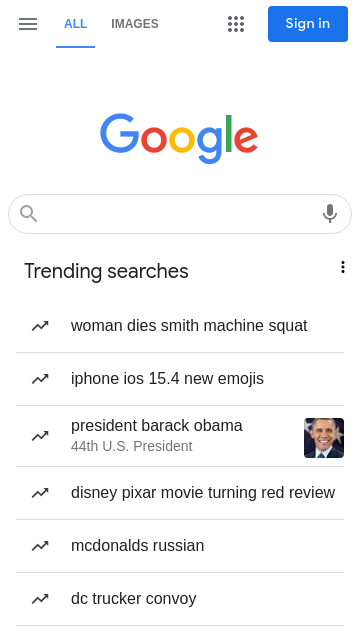Open the Google apps grid

(236, 24)
